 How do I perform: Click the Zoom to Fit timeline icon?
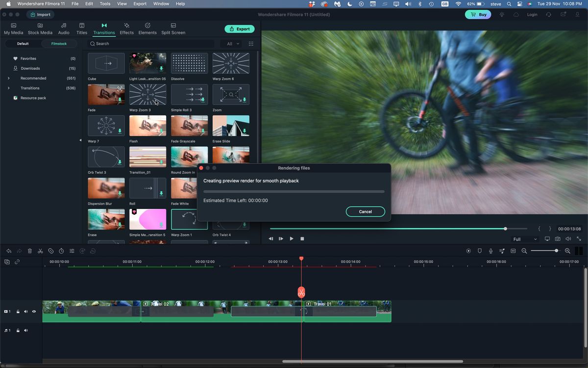pyautogui.click(x=513, y=251)
